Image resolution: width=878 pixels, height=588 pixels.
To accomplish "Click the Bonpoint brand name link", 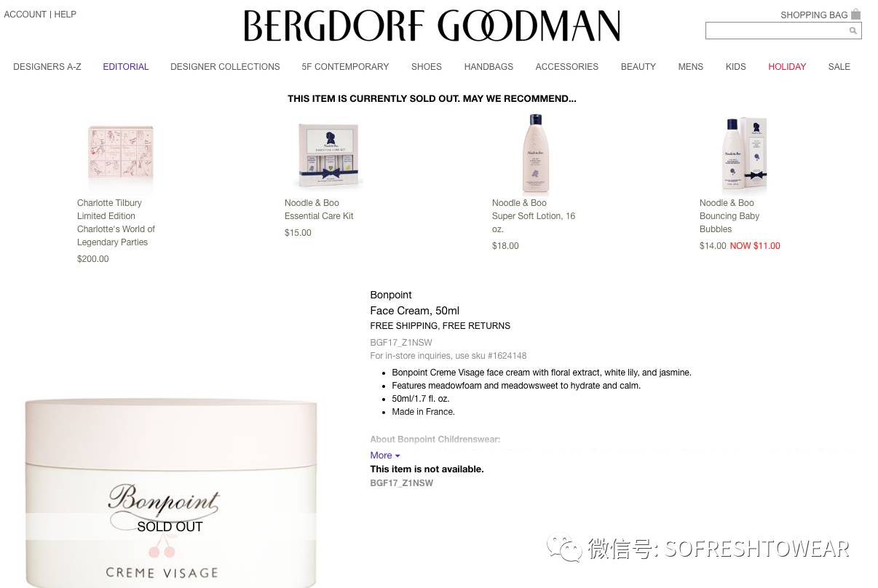I will (x=391, y=295).
